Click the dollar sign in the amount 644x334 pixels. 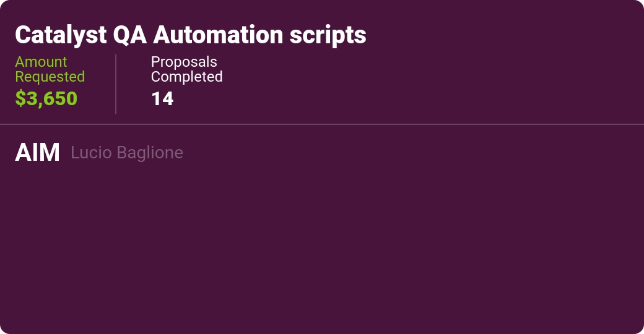click(20, 99)
